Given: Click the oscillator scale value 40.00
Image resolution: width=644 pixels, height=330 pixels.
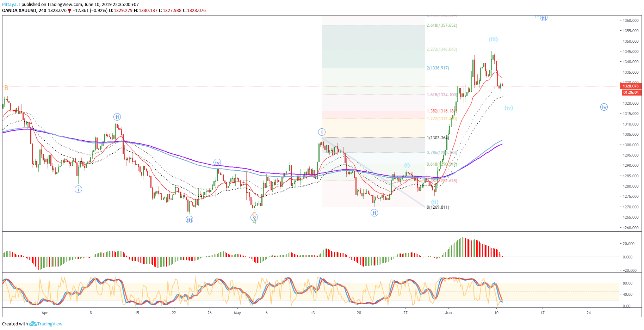Looking at the screenshot, I should pos(627,294).
